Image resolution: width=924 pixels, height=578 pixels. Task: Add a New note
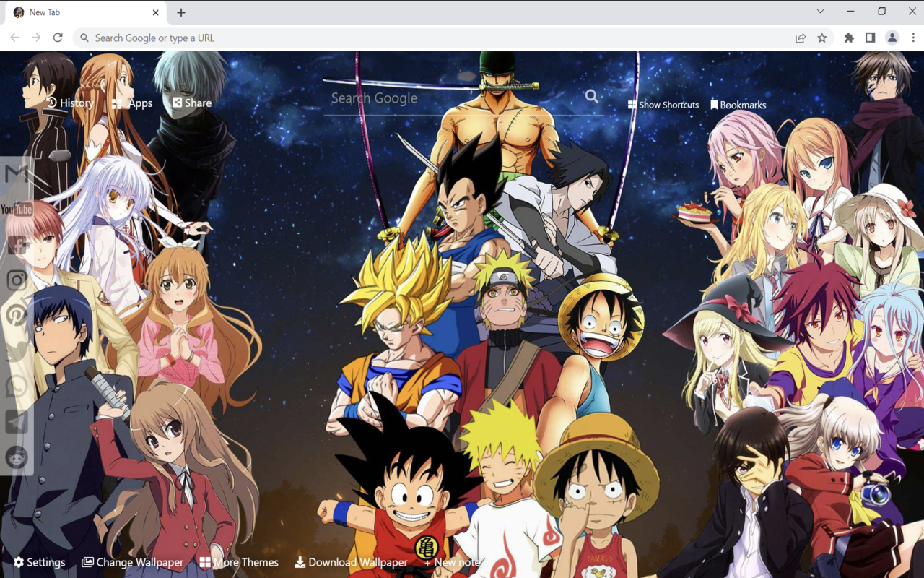coord(452,562)
